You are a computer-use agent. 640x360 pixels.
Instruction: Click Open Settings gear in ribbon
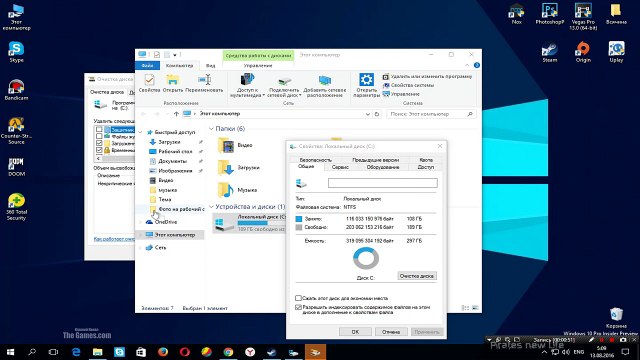[x=366, y=85]
